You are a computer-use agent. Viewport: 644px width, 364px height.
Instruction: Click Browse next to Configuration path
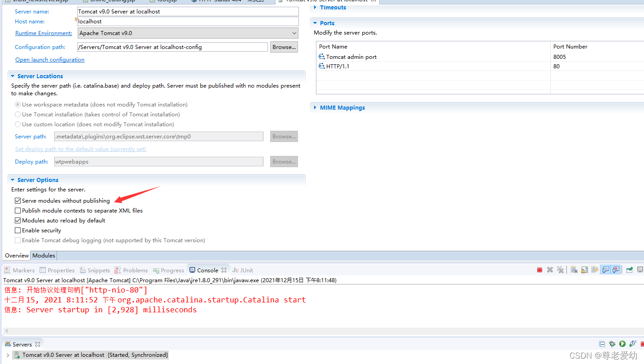pyautogui.click(x=284, y=47)
